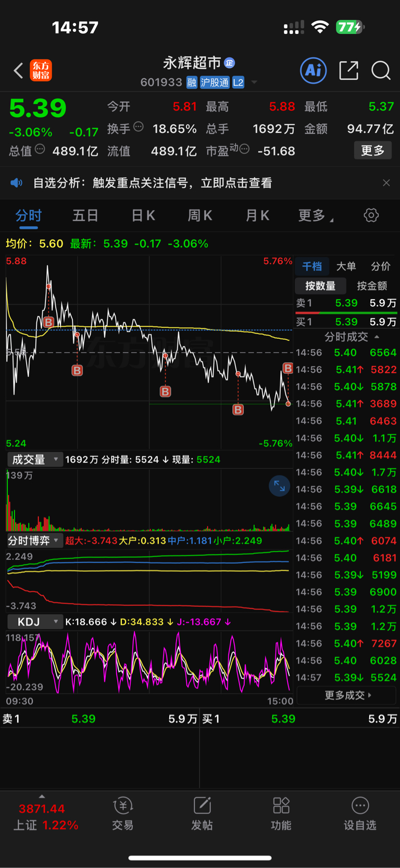
Task: Tap the back arrow icon
Action: pos(18,70)
